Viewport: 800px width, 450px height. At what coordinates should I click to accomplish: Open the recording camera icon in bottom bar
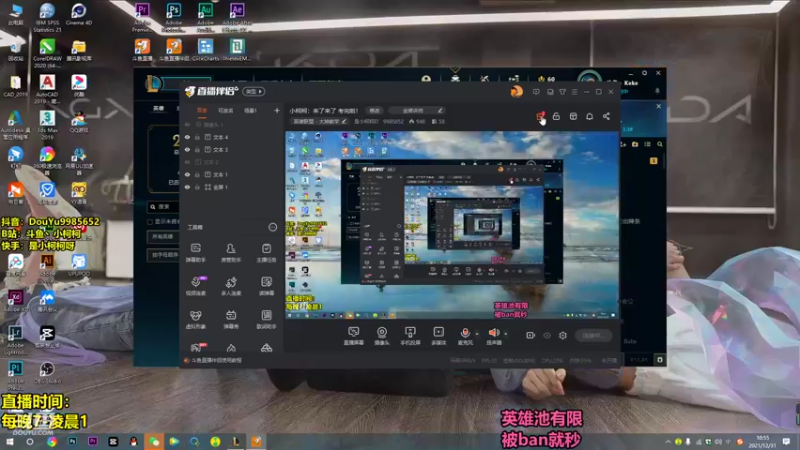pyautogui.click(x=530, y=335)
